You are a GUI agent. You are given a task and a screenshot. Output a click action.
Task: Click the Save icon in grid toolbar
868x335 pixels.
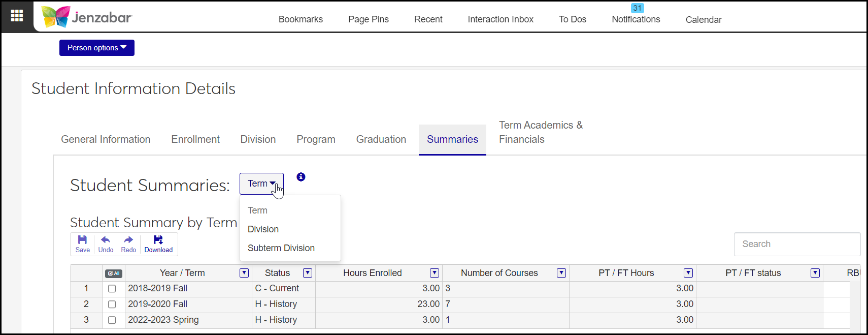(x=82, y=244)
